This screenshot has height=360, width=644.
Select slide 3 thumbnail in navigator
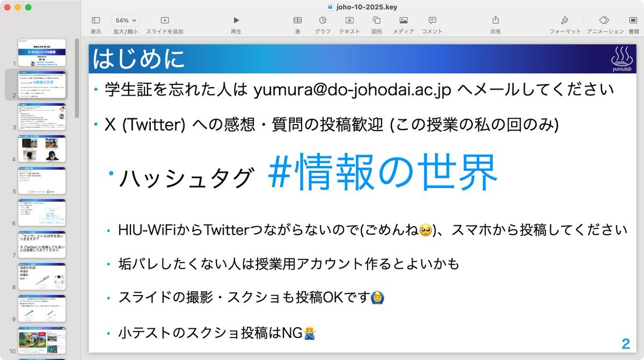coord(42,117)
